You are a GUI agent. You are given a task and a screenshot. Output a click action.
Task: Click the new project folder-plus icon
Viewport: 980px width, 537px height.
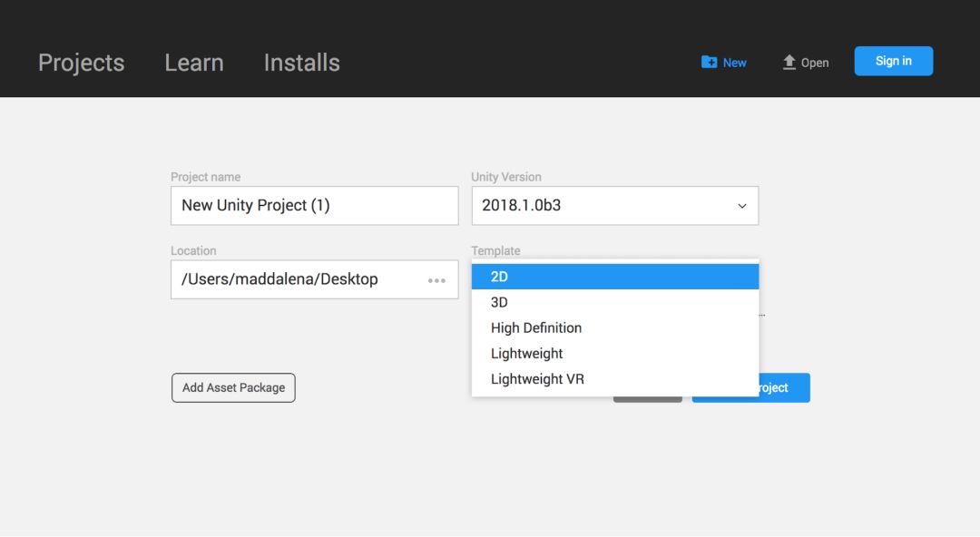tap(710, 62)
